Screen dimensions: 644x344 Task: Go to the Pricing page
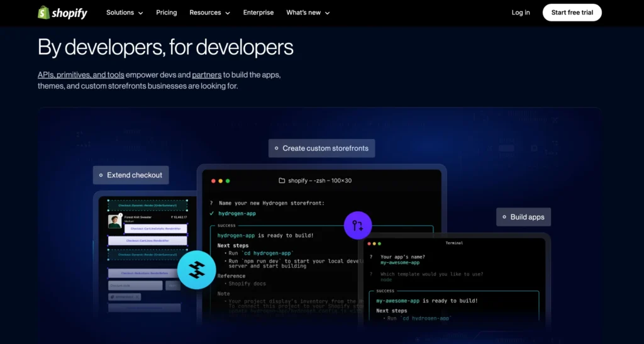(167, 13)
